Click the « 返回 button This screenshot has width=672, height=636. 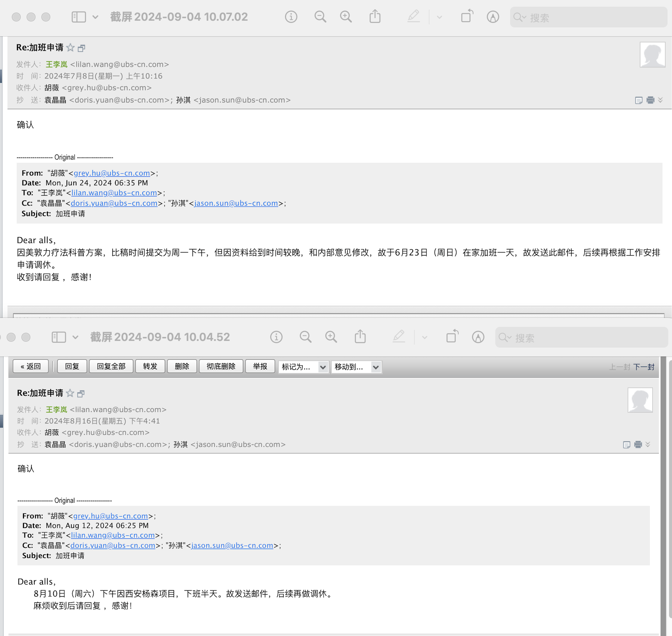[x=31, y=366]
